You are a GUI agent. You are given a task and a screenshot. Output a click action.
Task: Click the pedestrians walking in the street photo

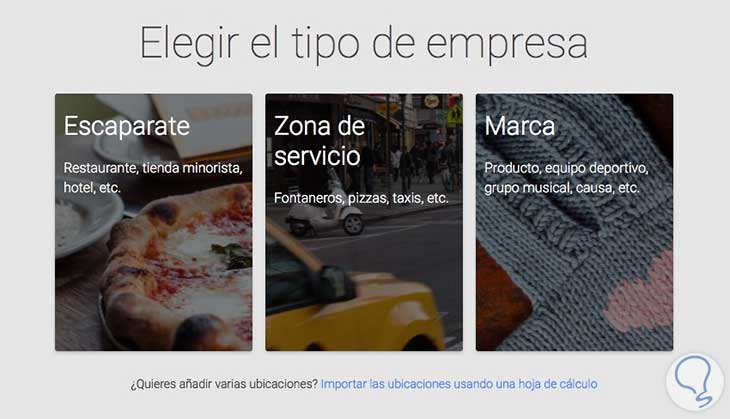point(421,163)
